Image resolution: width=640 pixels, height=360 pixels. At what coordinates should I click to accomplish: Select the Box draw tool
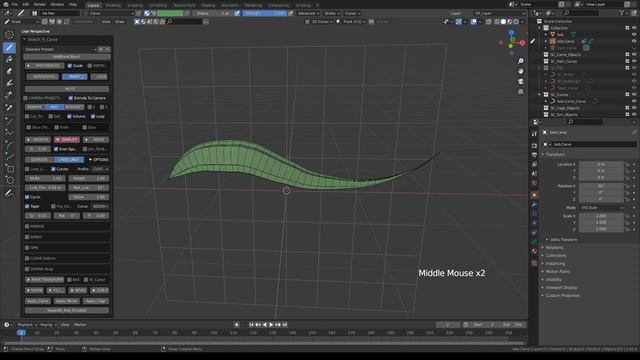tap(9, 169)
